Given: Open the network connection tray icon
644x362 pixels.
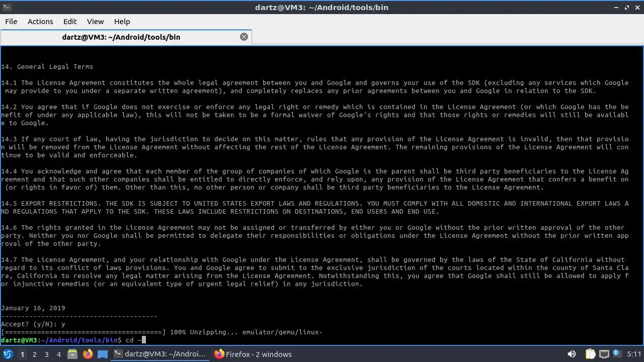Looking at the screenshot, I should [x=604, y=354].
